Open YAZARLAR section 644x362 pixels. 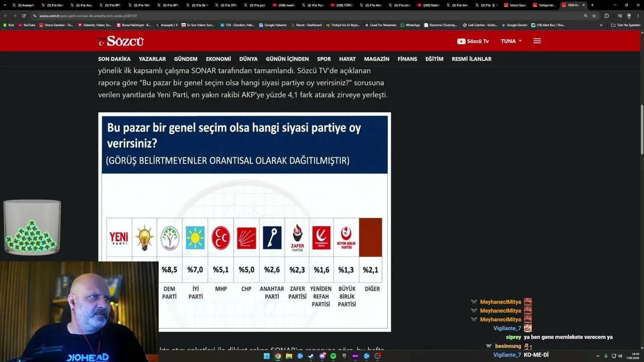(x=152, y=59)
